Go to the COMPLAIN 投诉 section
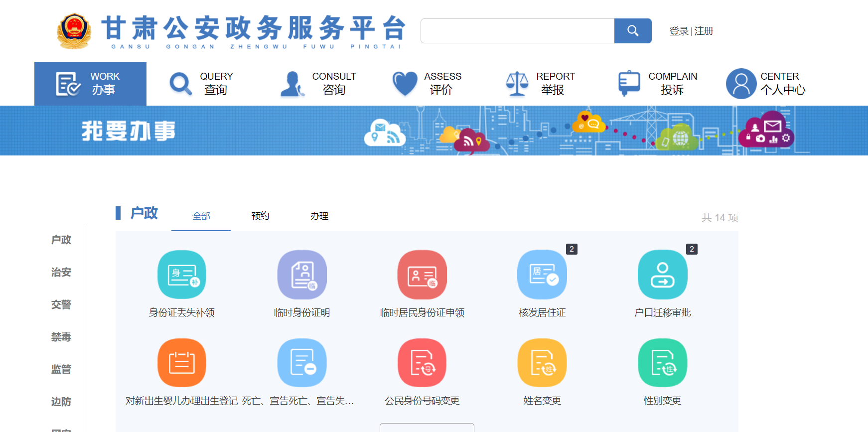This screenshot has width=868, height=432. pyautogui.click(x=658, y=84)
